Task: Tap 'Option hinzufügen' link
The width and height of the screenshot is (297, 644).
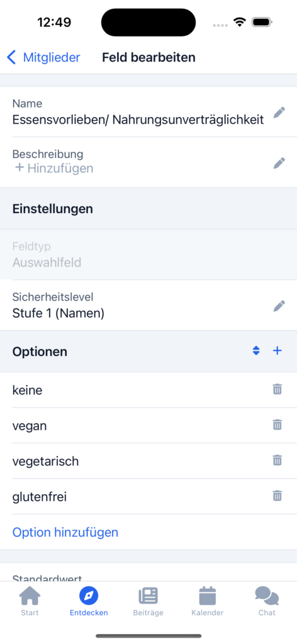Action: click(x=65, y=532)
